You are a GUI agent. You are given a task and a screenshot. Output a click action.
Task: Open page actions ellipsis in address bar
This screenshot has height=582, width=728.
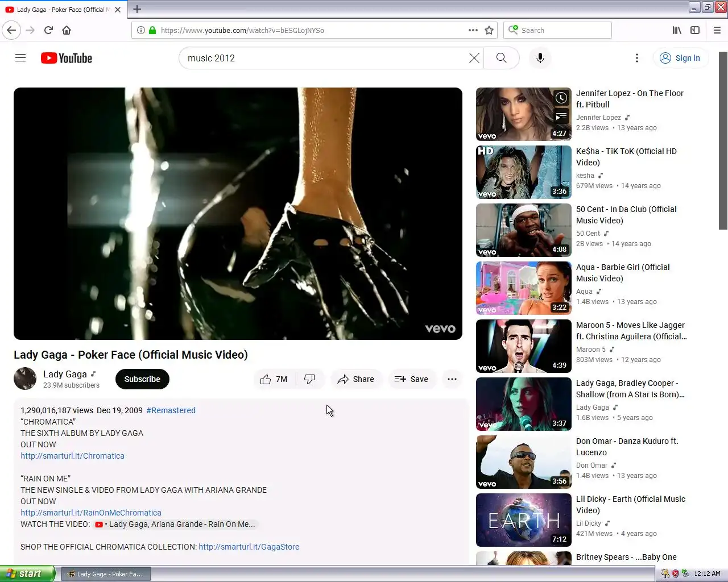pyautogui.click(x=473, y=30)
